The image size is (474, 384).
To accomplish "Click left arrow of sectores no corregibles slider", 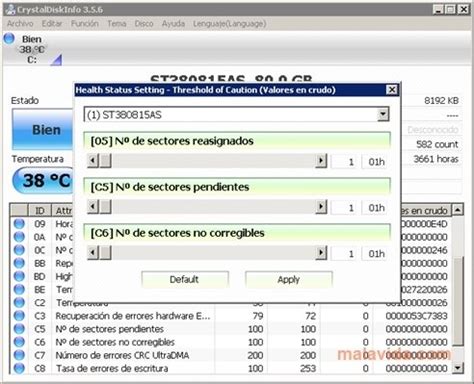I will pos(93,253).
